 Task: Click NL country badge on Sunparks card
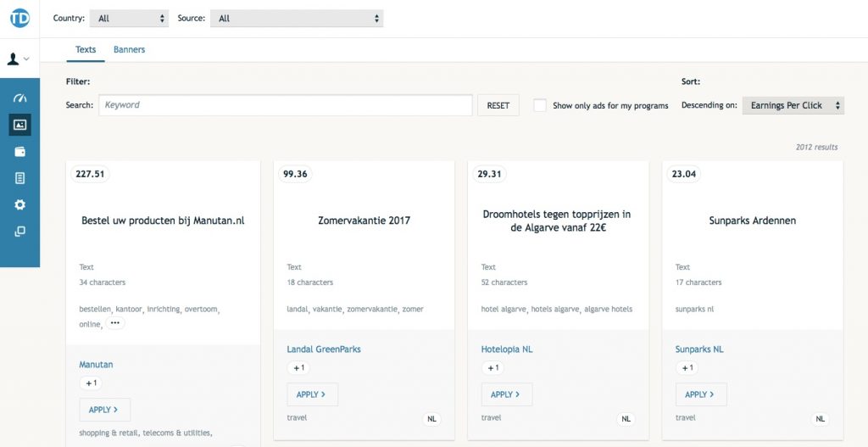pyautogui.click(x=821, y=419)
